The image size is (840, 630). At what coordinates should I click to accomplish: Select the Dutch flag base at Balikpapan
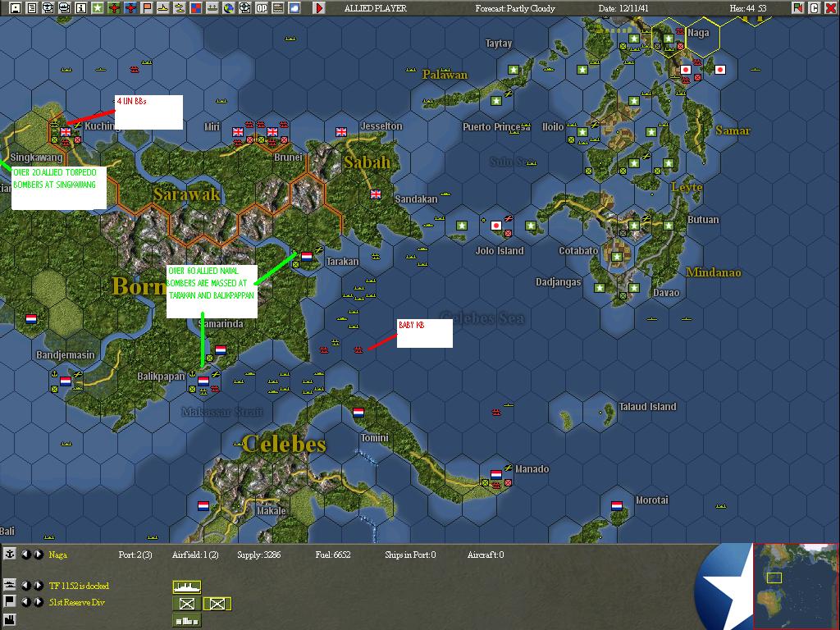coord(203,381)
